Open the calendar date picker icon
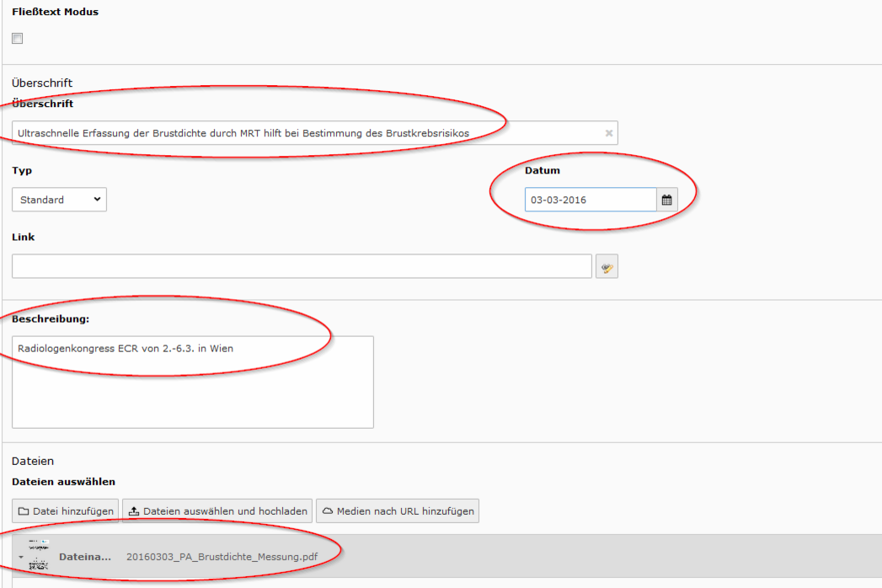The image size is (882, 588). [x=667, y=200]
